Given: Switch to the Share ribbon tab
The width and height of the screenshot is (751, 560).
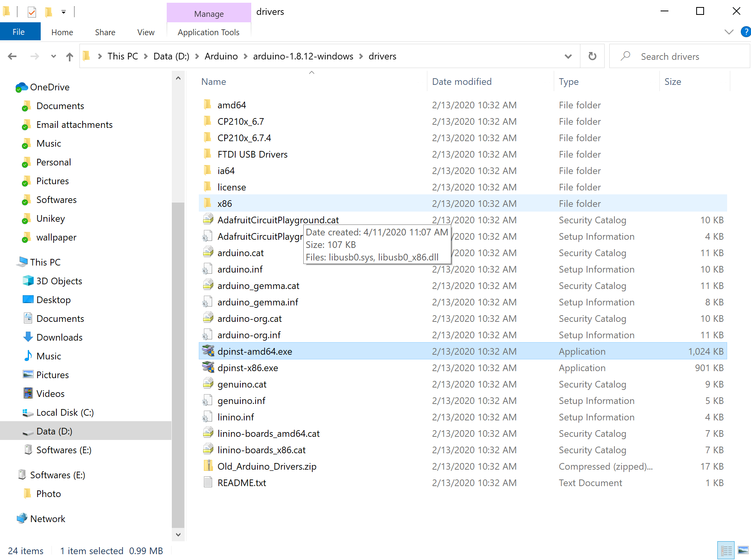Looking at the screenshot, I should (x=105, y=32).
